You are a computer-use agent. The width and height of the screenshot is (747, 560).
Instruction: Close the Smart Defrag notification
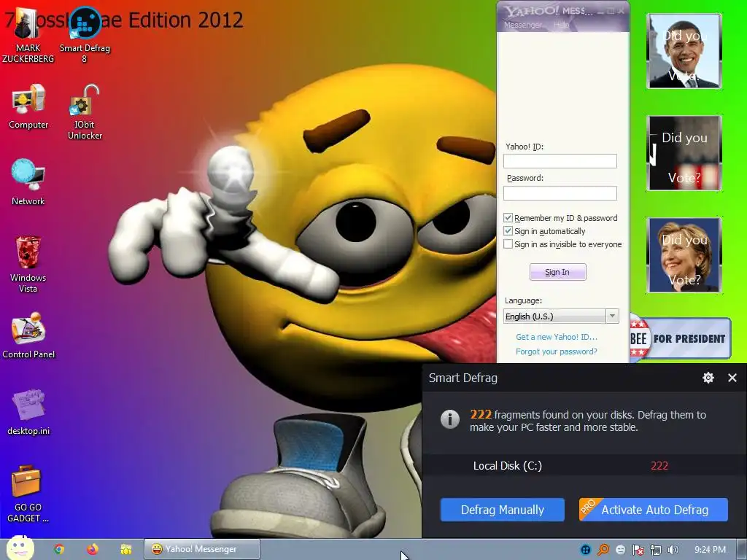(x=732, y=378)
